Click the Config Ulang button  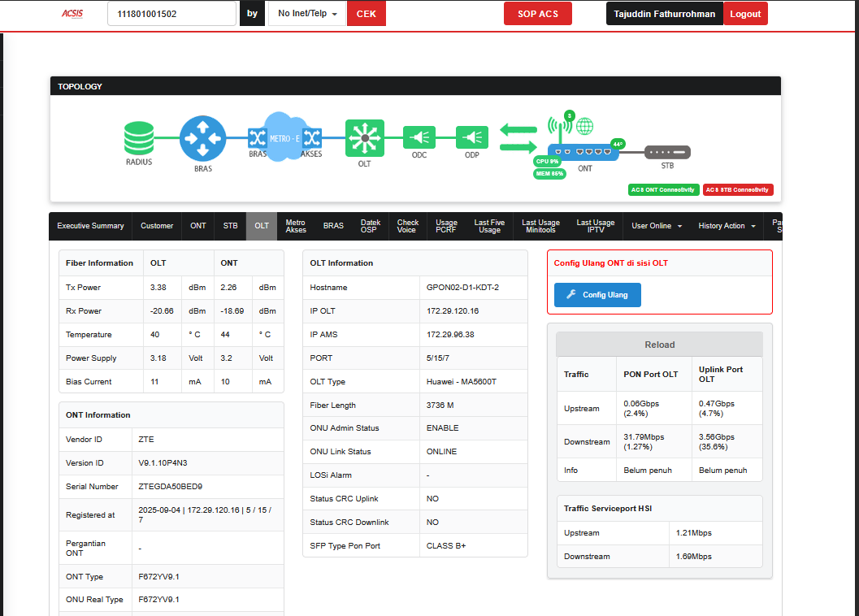[597, 295]
